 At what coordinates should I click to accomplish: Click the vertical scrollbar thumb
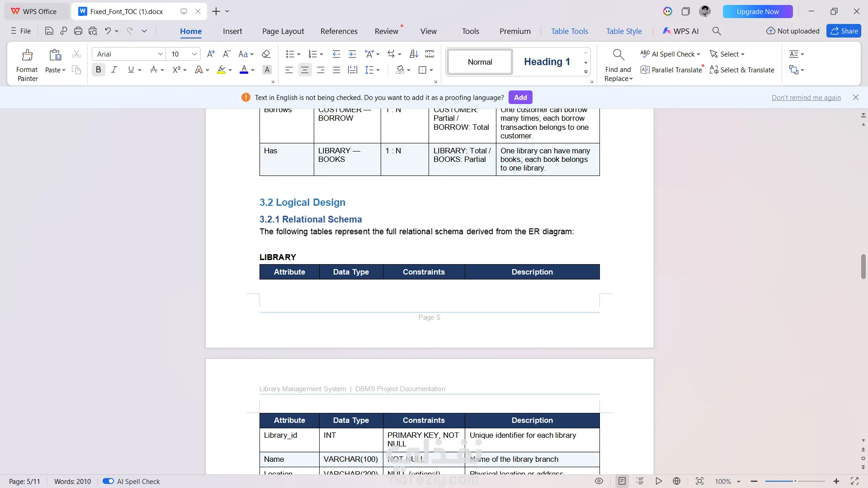coord(863,267)
